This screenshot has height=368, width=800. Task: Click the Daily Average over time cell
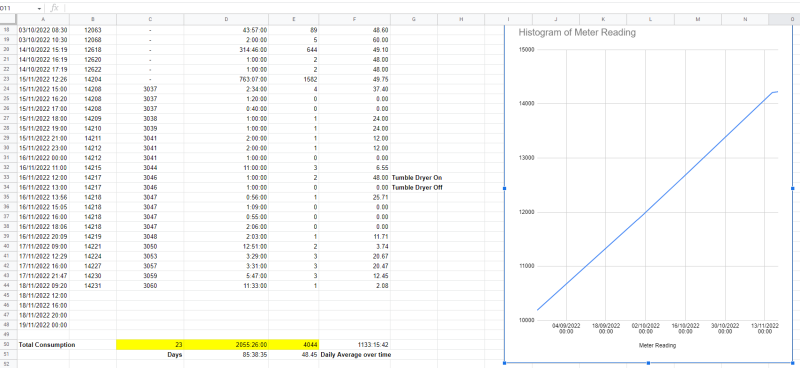pyautogui.click(x=356, y=354)
